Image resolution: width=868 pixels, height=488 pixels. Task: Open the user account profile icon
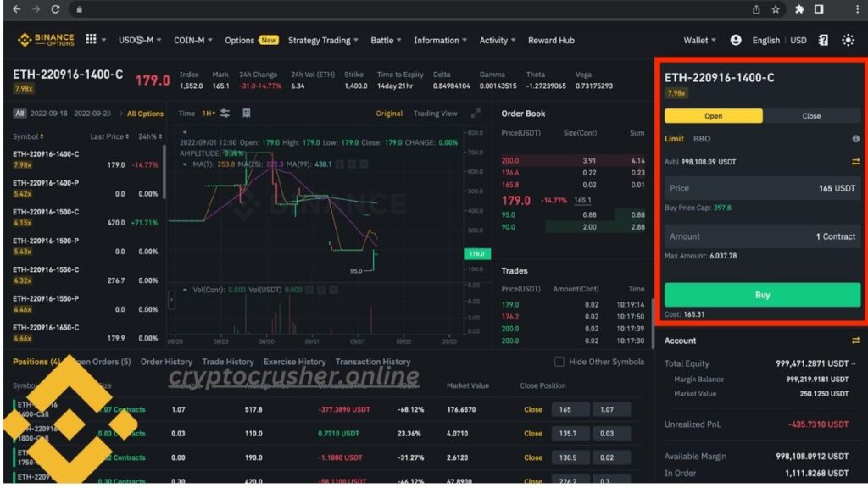(736, 40)
